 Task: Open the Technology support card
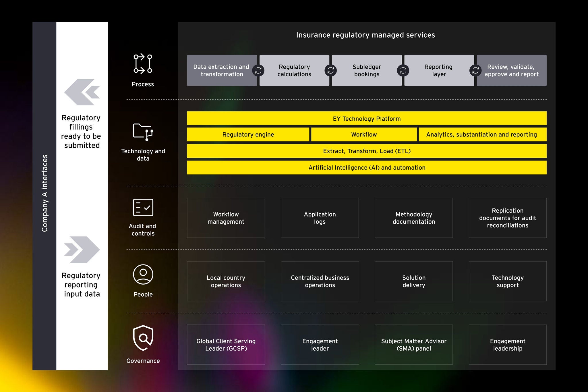508,281
